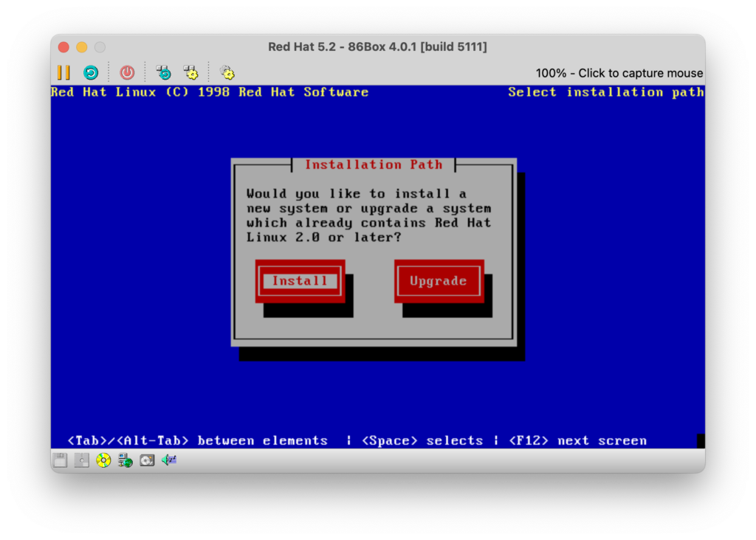Click the "<F12> next screen" hint
The height and width of the screenshot is (540, 756).
tap(577, 440)
